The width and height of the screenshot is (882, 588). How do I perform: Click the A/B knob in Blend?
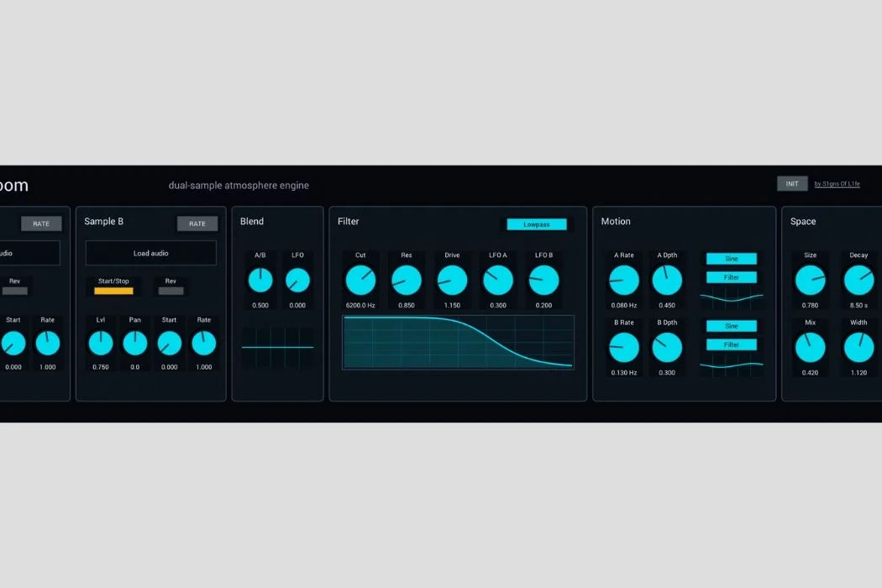coord(260,281)
